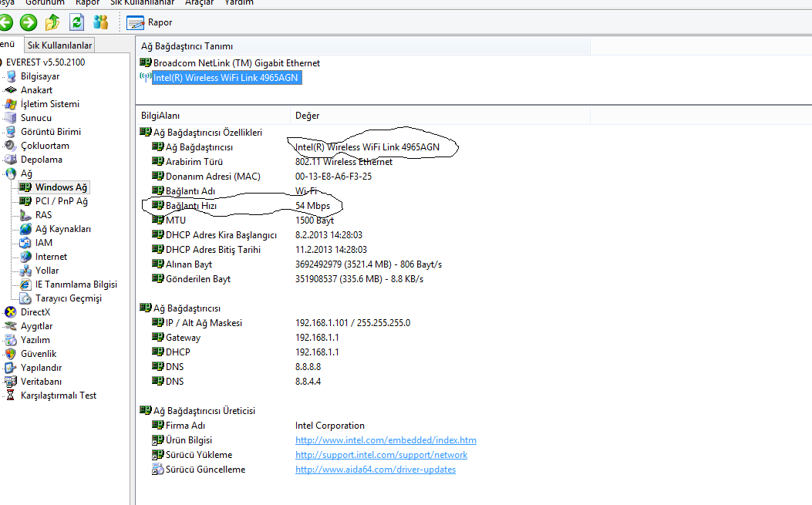The image size is (812, 505).
Task: Select the Sunucu tree item
Action: click(35, 117)
